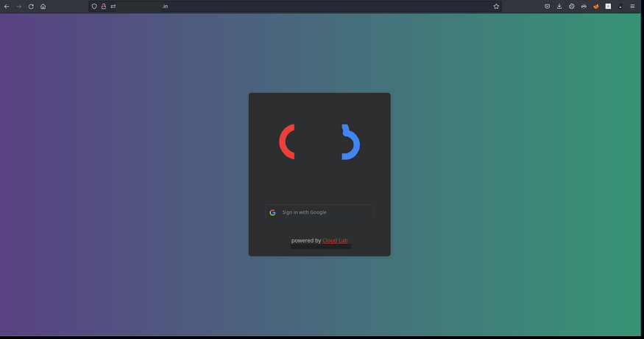
Task: Open the Firefox hamburger application menu
Action: click(632, 6)
